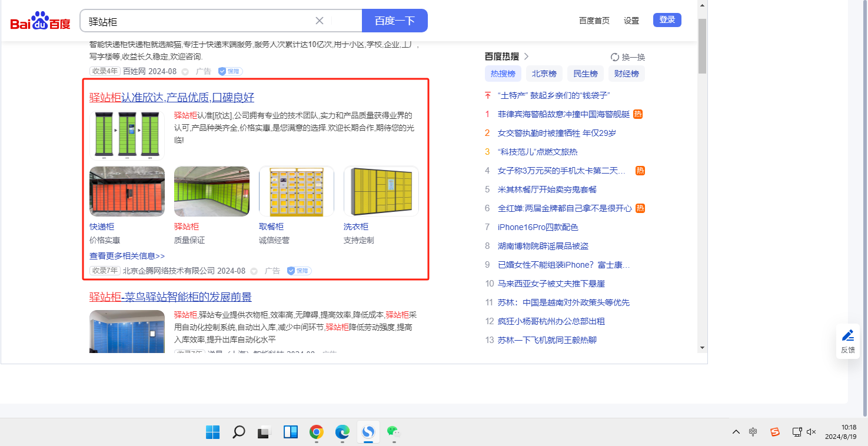This screenshot has width=868, height=446.
Task: Clear the search box with the X icon
Action: pos(320,21)
